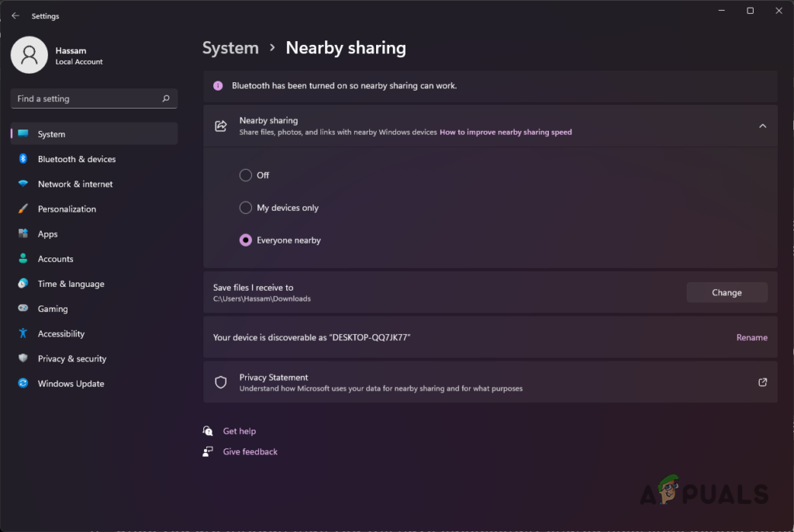This screenshot has height=532, width=794.
Task: Select the Network & internet sidebar icon
Action: [x=22, y=184]
